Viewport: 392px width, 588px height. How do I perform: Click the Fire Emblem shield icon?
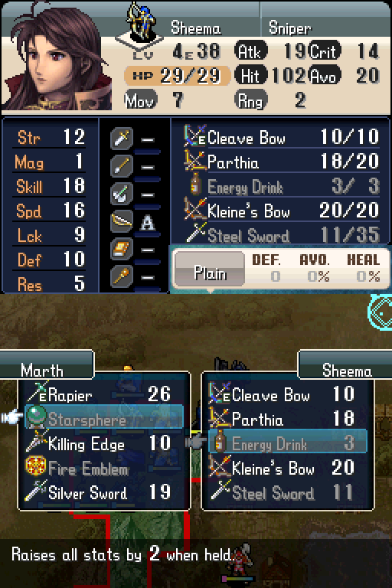click(x=36, y=466)
